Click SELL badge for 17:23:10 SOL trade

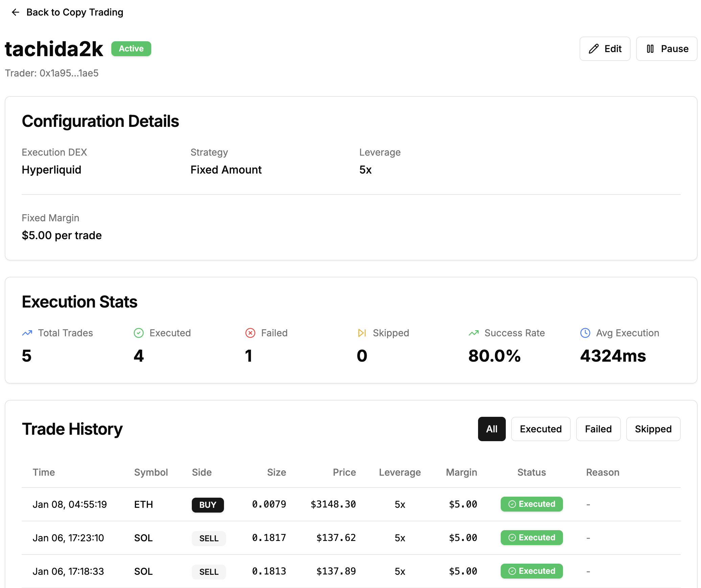(x=209, y=538)
